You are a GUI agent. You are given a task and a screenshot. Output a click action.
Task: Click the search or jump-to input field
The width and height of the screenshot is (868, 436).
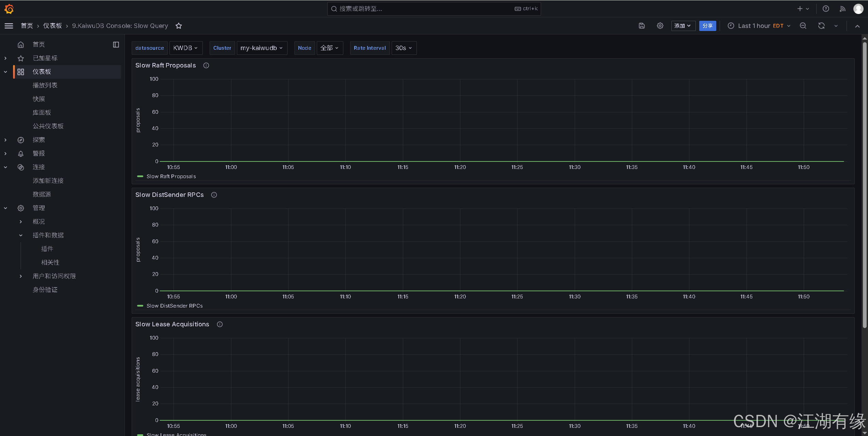pyautogui.click(x=434, y=9)
